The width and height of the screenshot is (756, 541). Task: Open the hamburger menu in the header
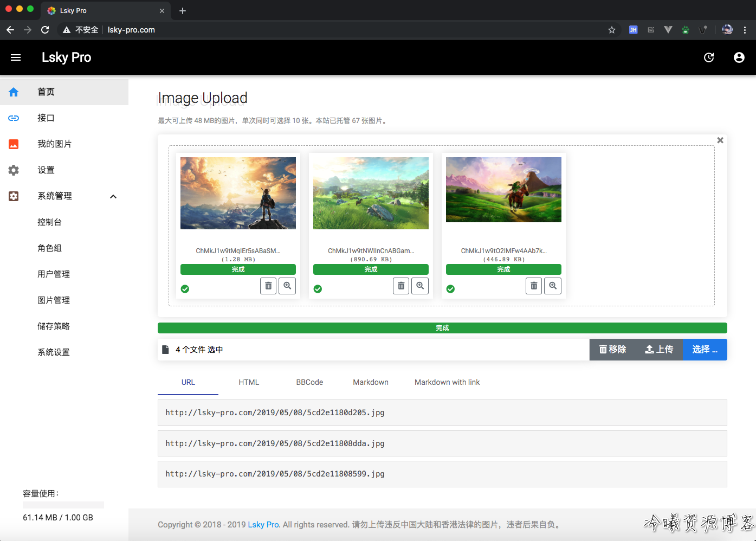coord(16,57)
